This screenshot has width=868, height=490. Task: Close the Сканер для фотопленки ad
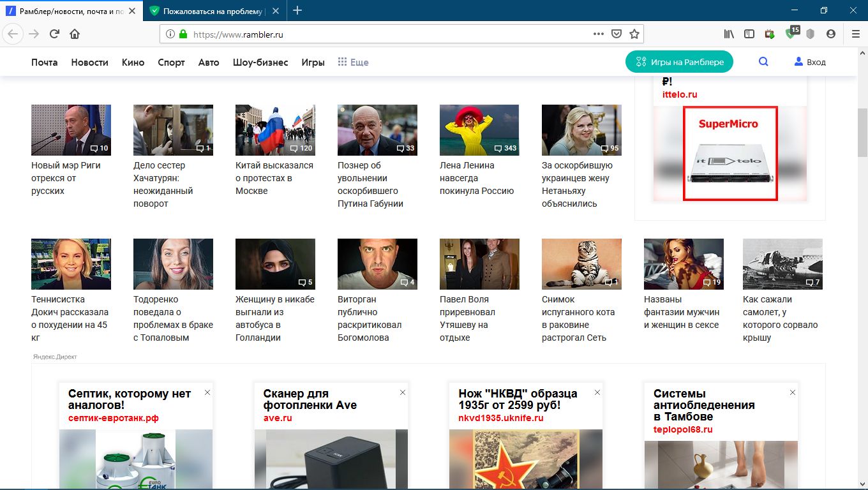(403, 392)
